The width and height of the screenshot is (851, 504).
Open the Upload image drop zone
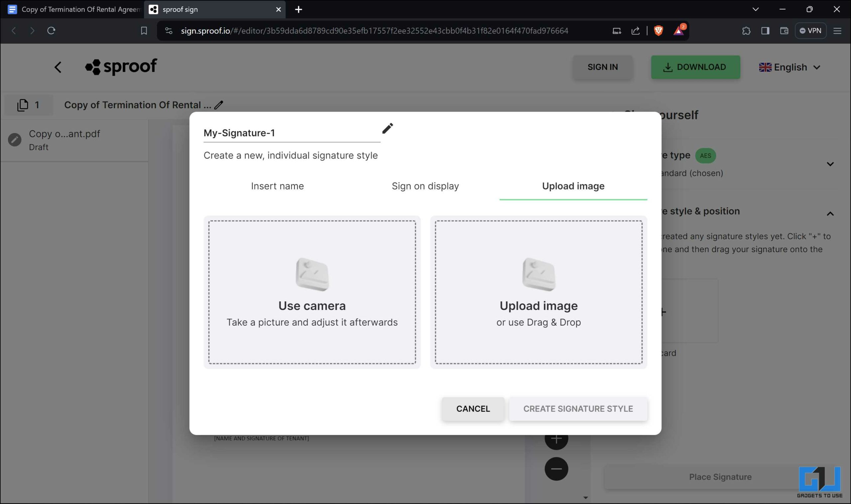tap(539, 292)
